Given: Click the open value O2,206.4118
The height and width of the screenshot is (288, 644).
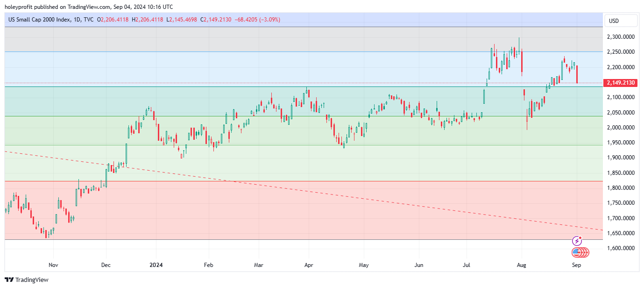Looking at the screenshot, I should [x=113, y=20].
